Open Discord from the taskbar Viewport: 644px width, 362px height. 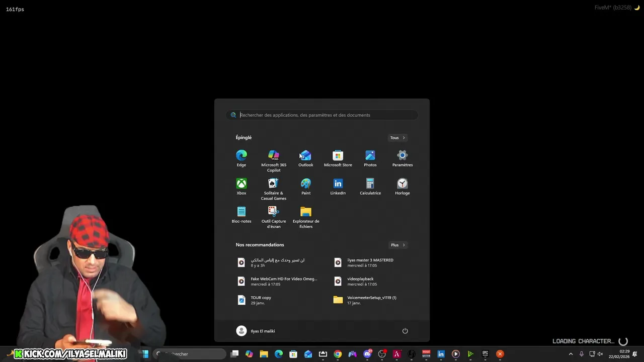point(367,354)
